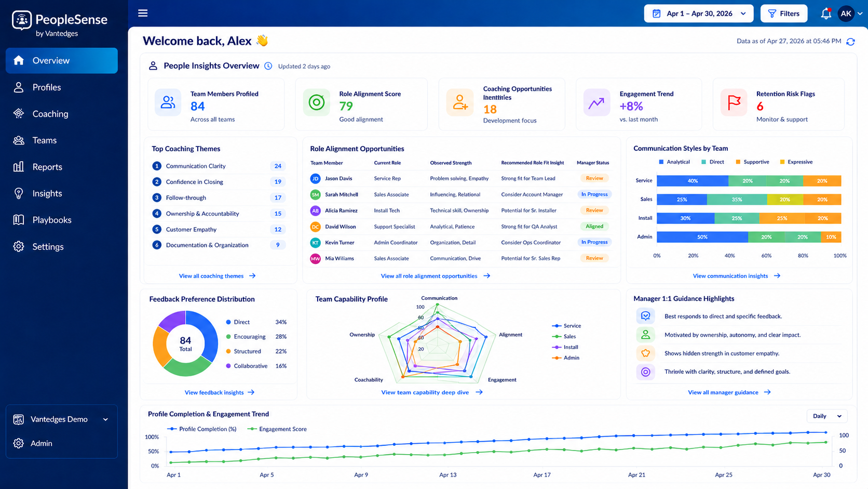Viewport: 868px width, 489px height.
Task: Click the JD avatar for Jason Davis
Action: click(x=315, y=179)
